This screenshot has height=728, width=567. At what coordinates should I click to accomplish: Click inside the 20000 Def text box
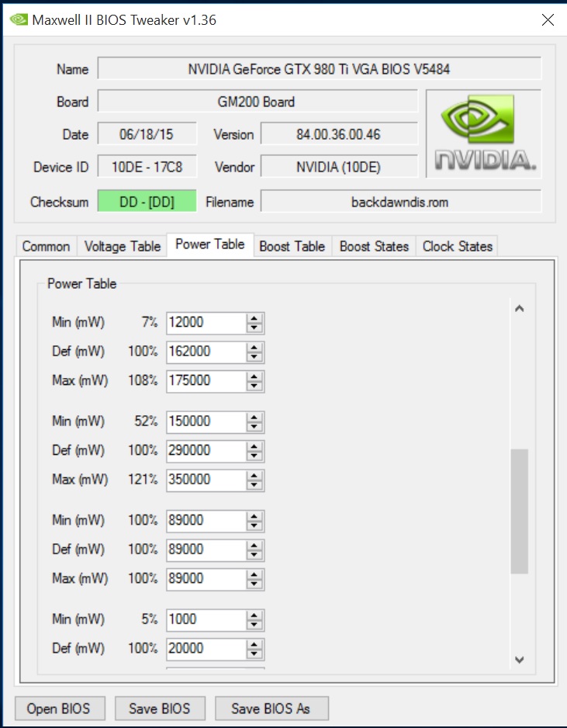coord(206,649)
